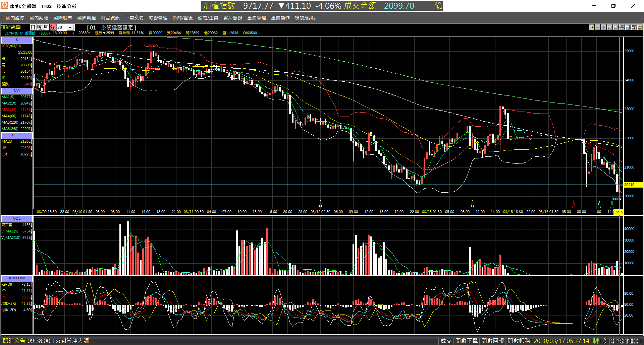
Task: Click the yellow 20410 price label
Action: pyautogui.click(x=633, y=185)
